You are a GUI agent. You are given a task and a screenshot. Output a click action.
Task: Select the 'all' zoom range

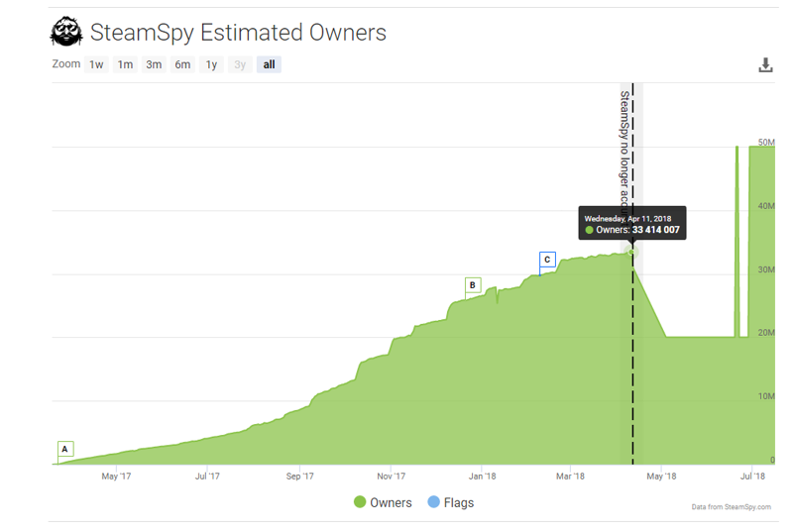[269, 64]
